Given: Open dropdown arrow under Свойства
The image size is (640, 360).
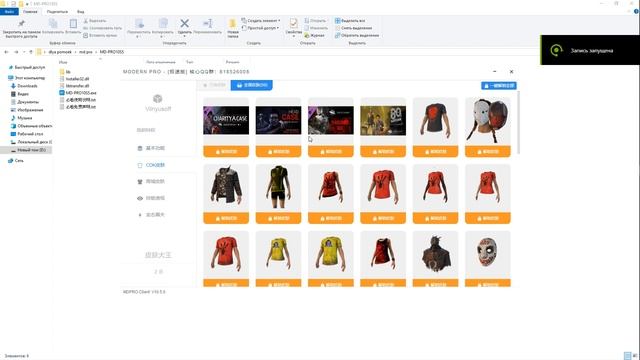Looking at the screenshot, I should pyautogui.click(x=293, y=36).
